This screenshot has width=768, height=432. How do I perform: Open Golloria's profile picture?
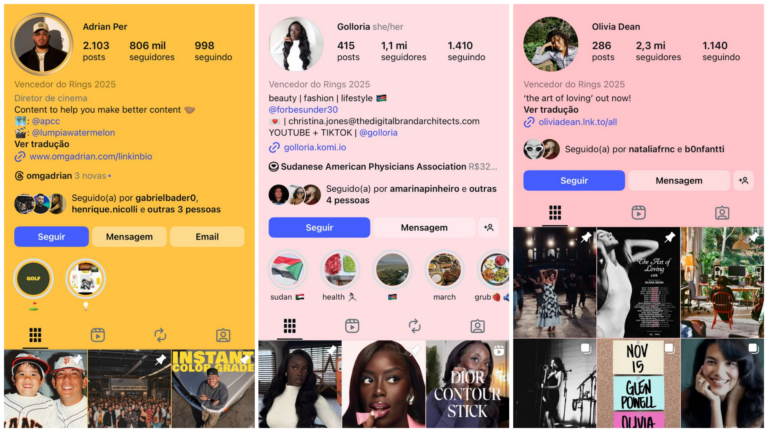pyautogui.click(x=296, y=44)
